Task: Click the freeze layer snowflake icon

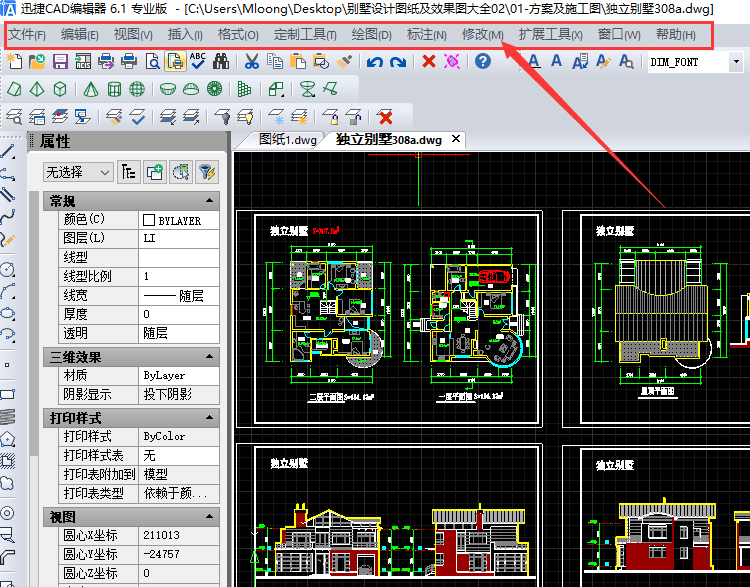Action: point(276,117)
